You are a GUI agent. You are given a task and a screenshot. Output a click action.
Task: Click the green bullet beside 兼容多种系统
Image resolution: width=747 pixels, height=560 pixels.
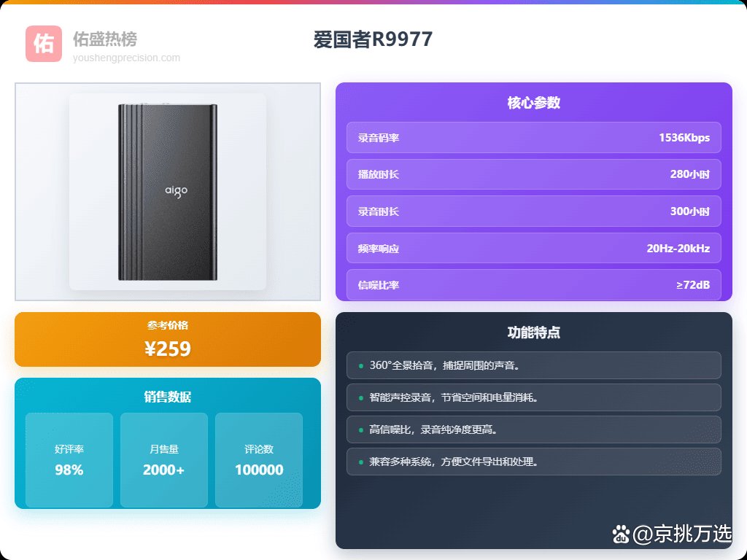(x=361, y=462)
